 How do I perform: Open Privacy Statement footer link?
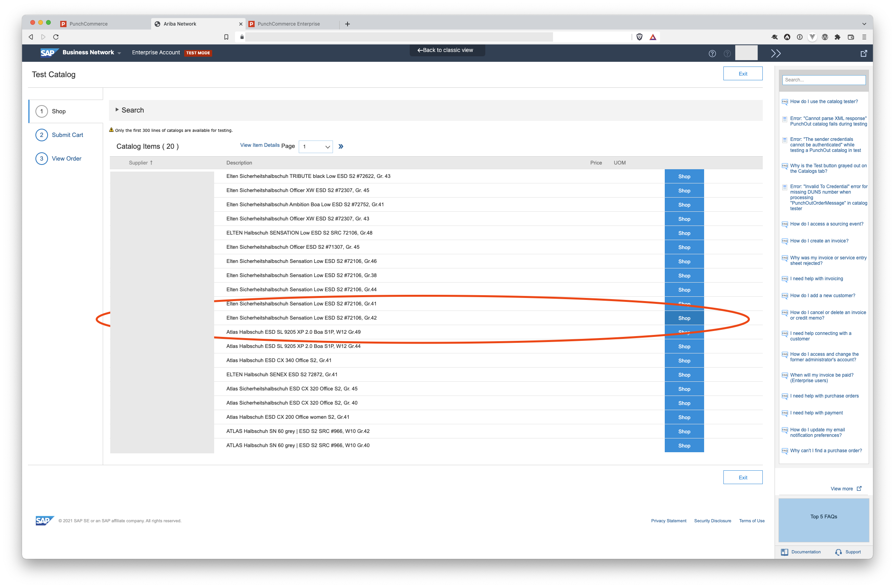669,521
